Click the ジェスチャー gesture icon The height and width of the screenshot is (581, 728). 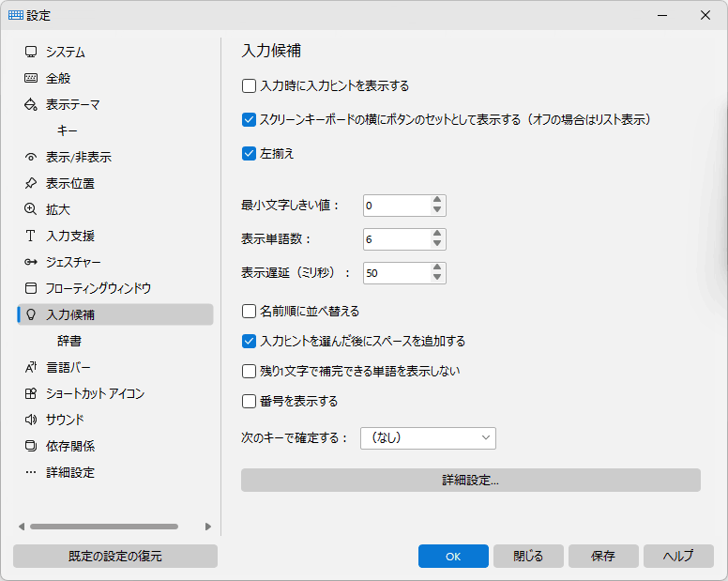[31, 262]
